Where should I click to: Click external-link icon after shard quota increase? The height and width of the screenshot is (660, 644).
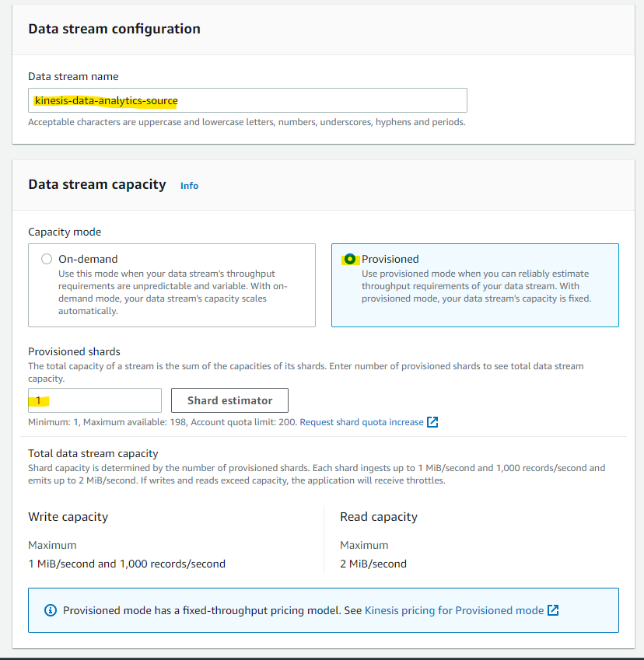click(433, 422)
